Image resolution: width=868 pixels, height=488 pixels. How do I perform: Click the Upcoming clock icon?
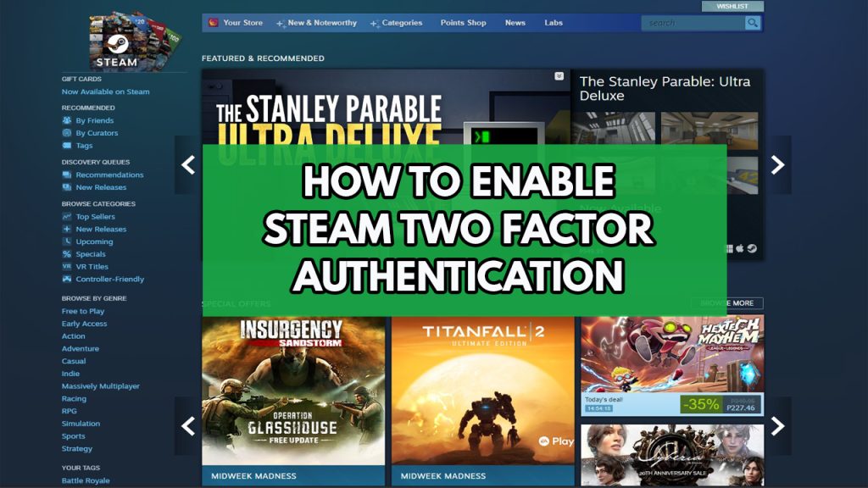[67, 241]
